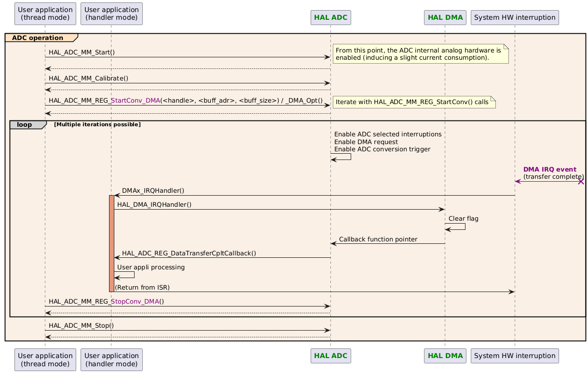588x373 pixels.
Task: Select the '(Return from ISR)' message label
Action: point(142,288)
